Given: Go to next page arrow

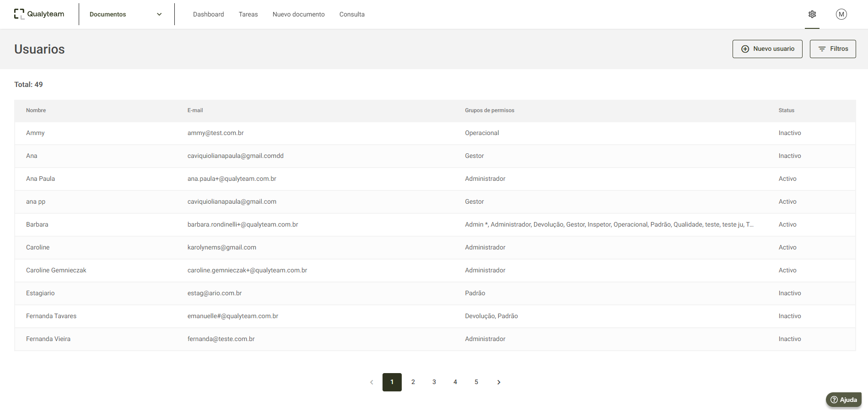Looking at the screenshot, I should [x=499, y=382].
